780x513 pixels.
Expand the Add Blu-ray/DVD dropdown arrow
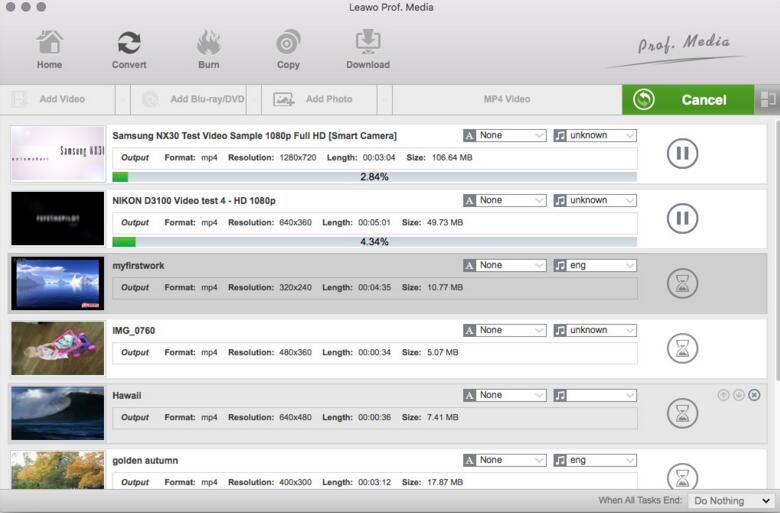tap(254, 100)
